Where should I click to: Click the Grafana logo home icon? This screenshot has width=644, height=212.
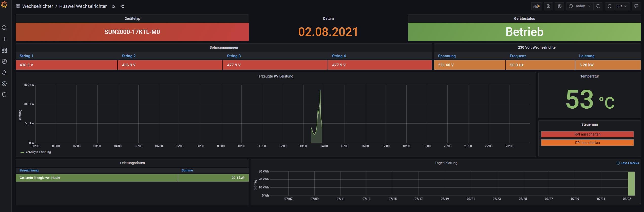(x=4, y=5)
